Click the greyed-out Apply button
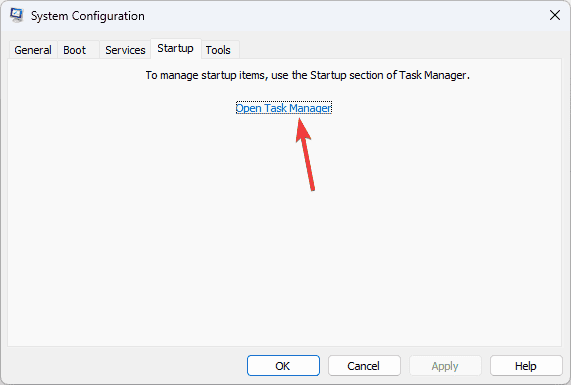Image resolution: width=571 pixels, height=385 pixels. 445,366
